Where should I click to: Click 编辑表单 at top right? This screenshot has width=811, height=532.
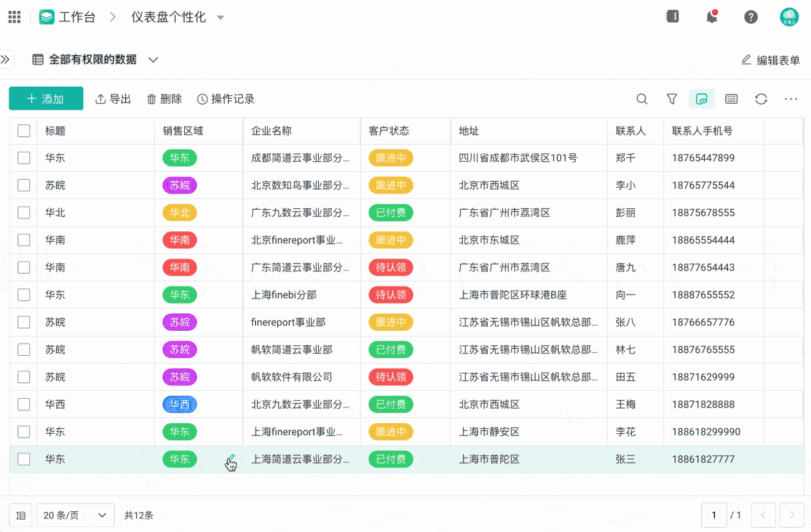769,60
